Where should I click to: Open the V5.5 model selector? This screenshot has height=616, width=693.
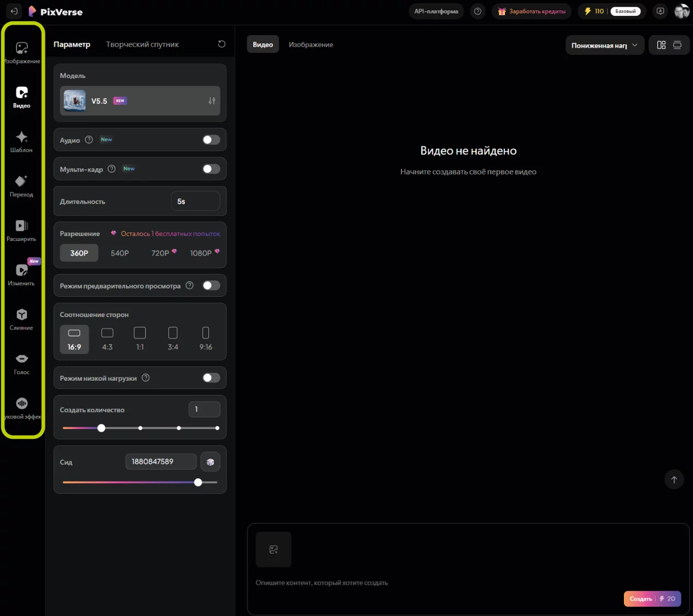pos(140,101)
